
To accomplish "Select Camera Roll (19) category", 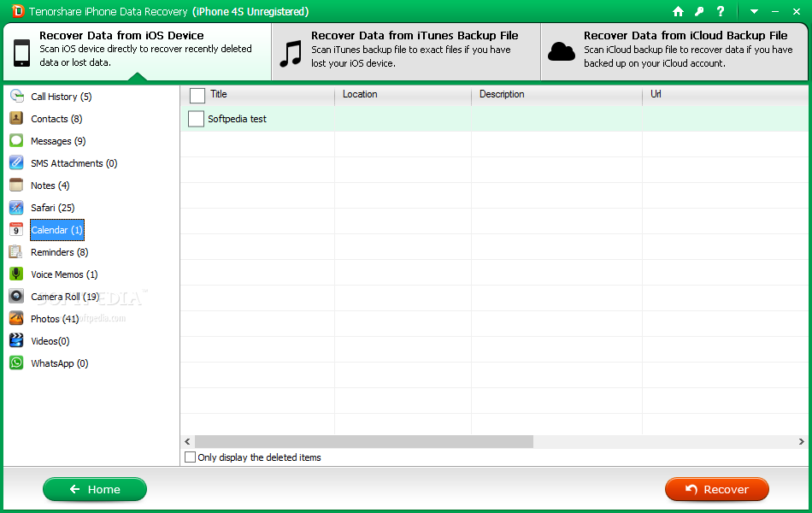I will [x=65, y=297].
